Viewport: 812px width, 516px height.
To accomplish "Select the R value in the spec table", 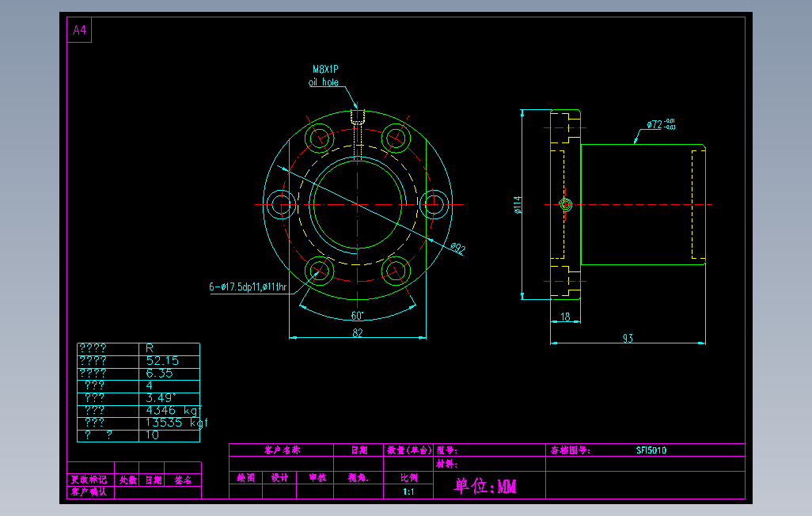I will [x=149, y=348].
